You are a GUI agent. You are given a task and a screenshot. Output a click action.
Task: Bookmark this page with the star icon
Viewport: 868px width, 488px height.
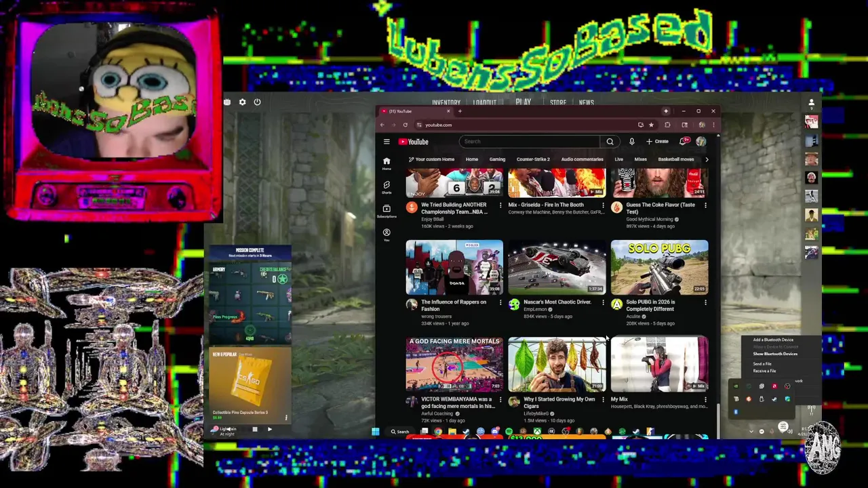pos(651,125)
